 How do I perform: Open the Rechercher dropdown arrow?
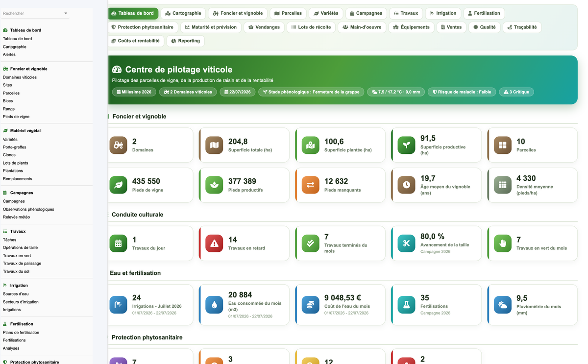coord(66,14)
